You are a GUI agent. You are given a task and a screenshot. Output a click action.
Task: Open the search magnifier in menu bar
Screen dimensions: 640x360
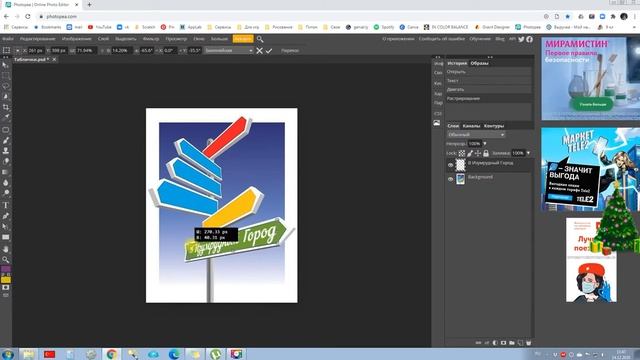click(260, 39)
